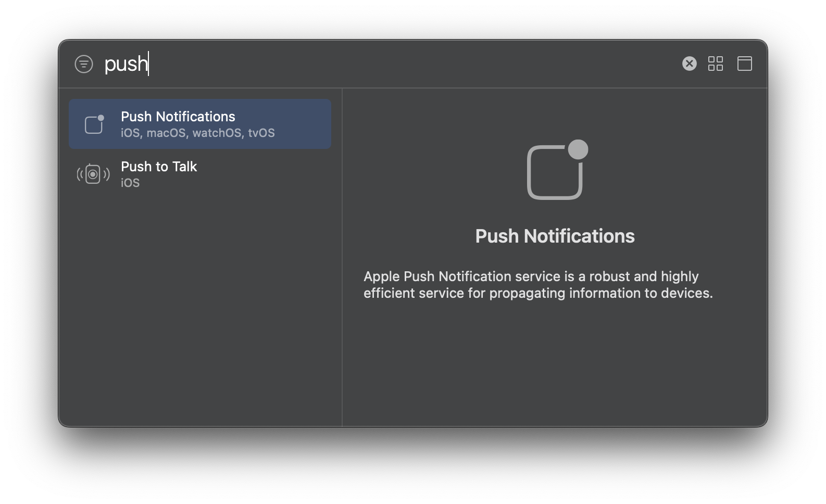Clear the search text with the X button
This screenshot has height=504, width=826.
coord(690,64)
